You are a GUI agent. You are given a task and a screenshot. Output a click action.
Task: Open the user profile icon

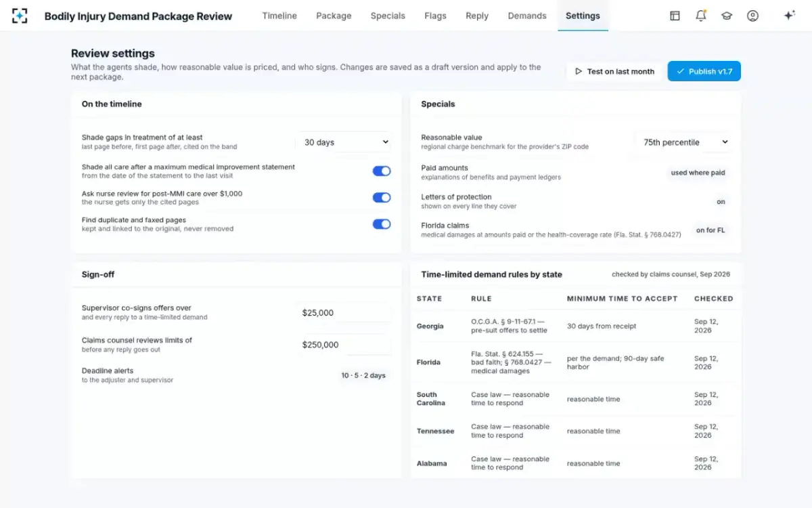[752, 16]
